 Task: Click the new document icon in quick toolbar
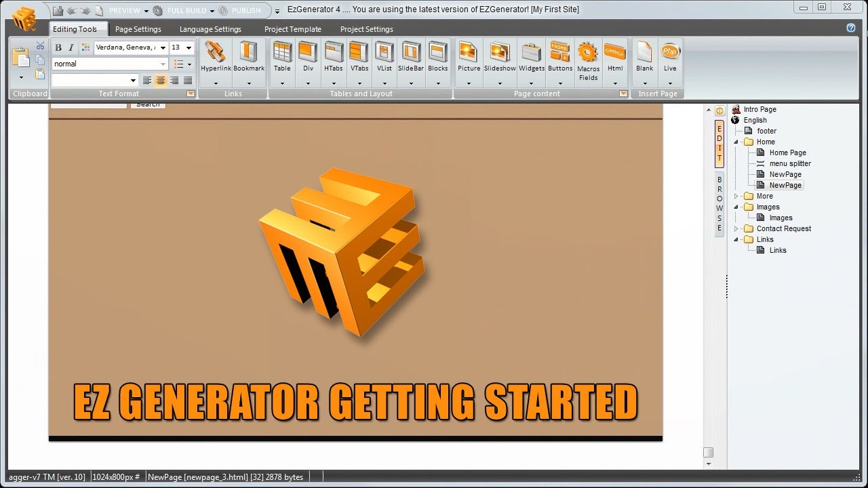click(x=99, y=11)
